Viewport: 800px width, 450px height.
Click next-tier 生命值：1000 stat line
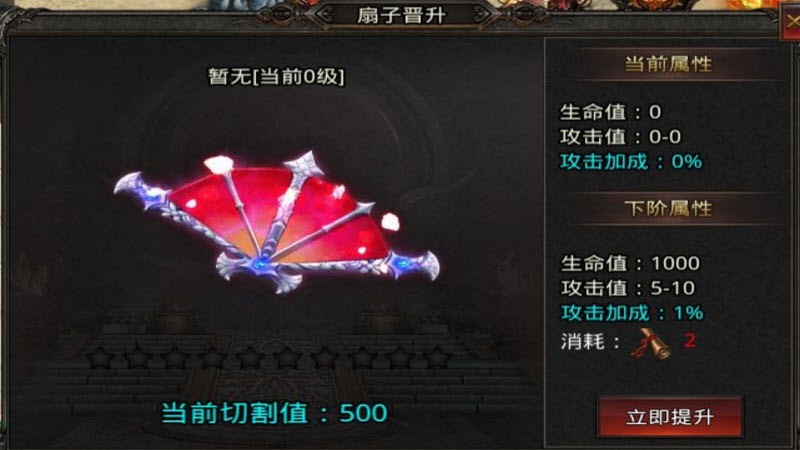(x=631, y=263)
